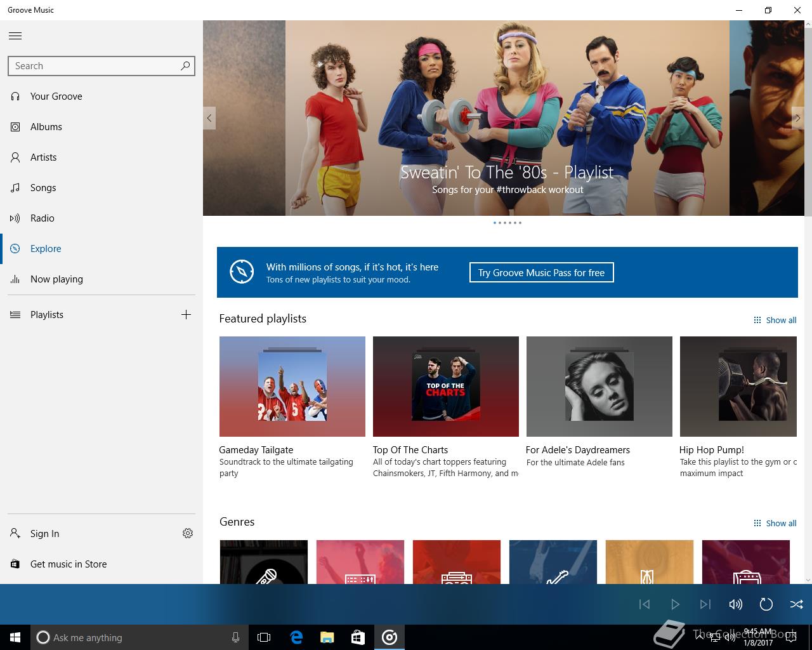
Task: Open File Explorer from taskbar
Action: pyautogui.click(x=327, y=637)
